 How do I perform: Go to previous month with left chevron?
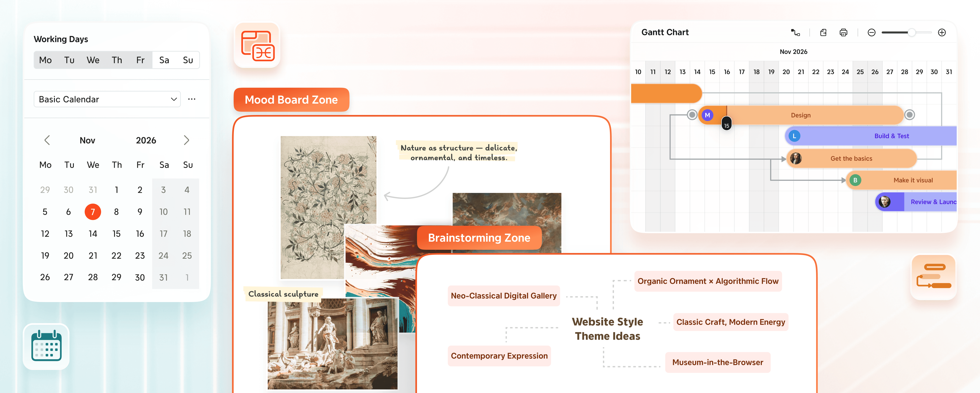[x=47, y=140]
